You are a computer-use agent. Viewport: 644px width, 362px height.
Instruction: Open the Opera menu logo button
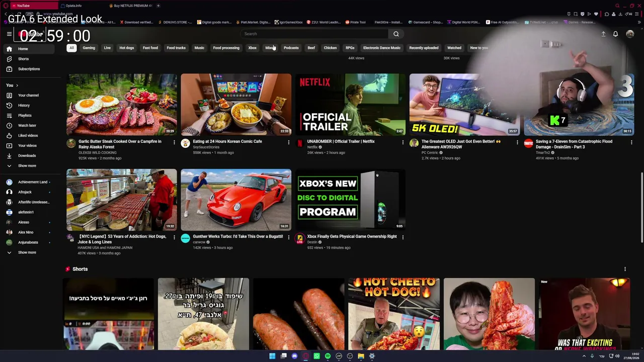coord(5,6)
